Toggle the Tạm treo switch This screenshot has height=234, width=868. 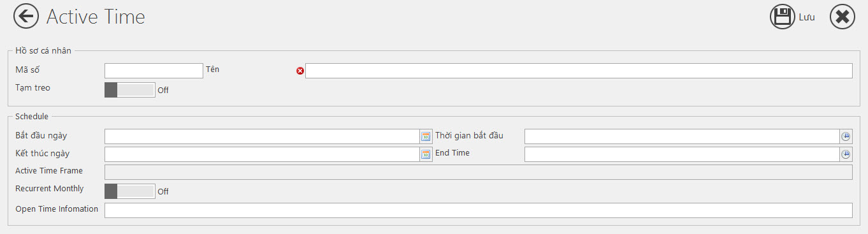pyautogui.click(x=130, y=90)
